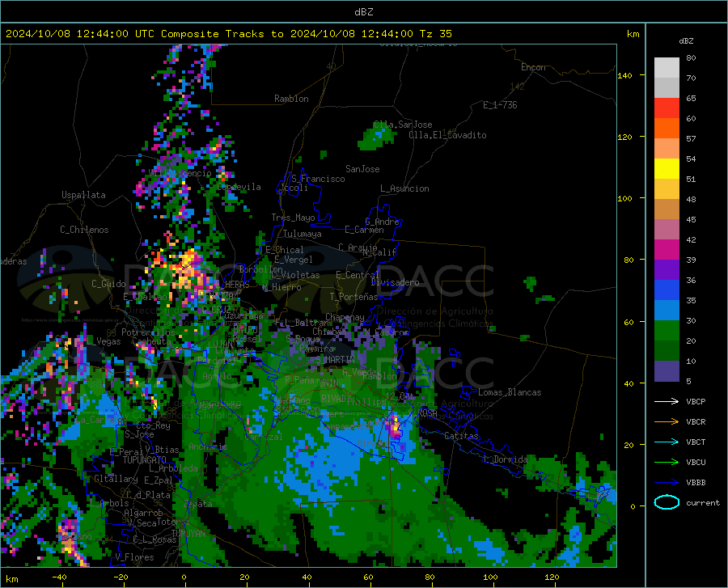Image resolution: width=728 pixels, height=588 pixels.
Task: Click the magenta storm cell near Mirador
Action: (395, 427)
